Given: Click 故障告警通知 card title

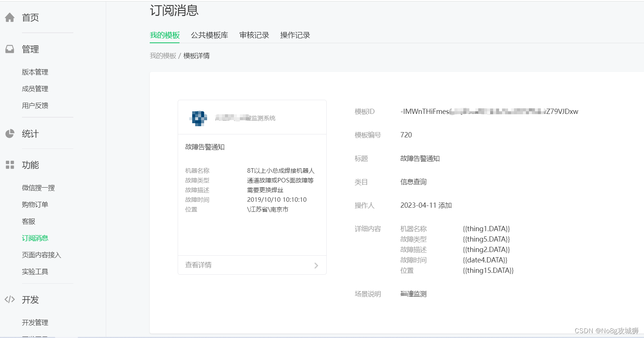Looking at the screenshot, I should 205,147.
